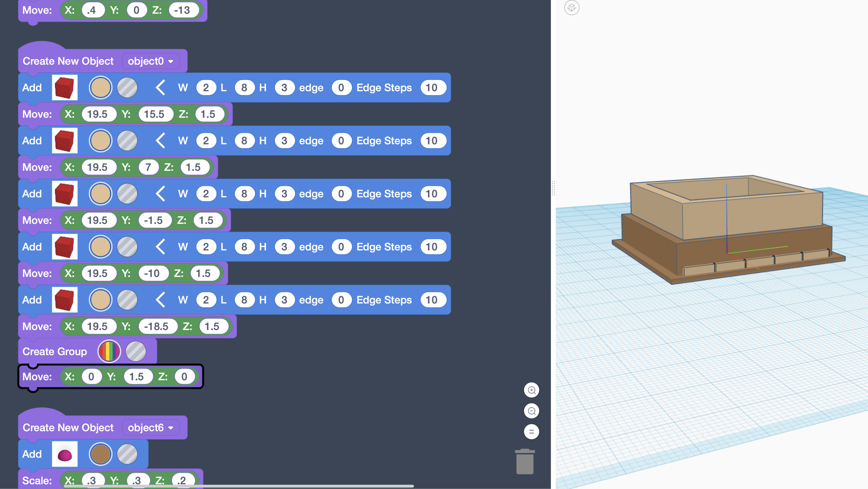Click the tan color swatch on the first Add block
Viewport: 868px width, 489px height.
(x=100, y=87)
